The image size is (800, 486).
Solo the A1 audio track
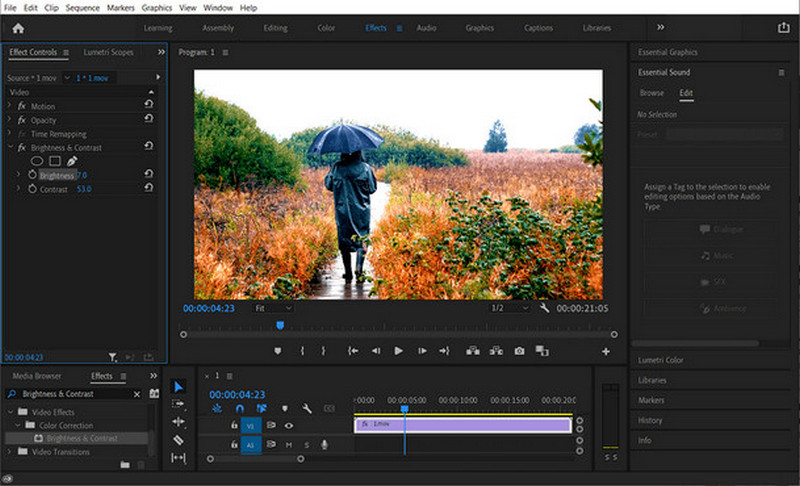click(x=307, y=445)
